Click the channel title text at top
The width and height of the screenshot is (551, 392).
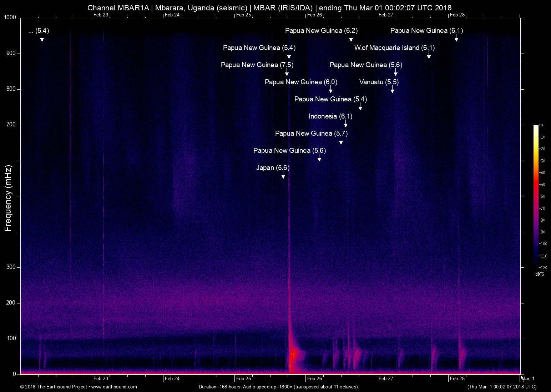tap(269, 7)
